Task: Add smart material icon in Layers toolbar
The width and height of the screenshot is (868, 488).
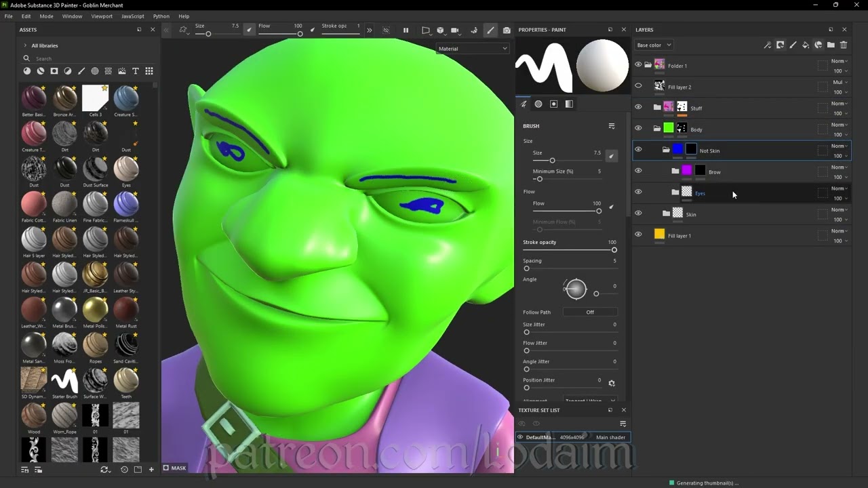Action: 818,45
